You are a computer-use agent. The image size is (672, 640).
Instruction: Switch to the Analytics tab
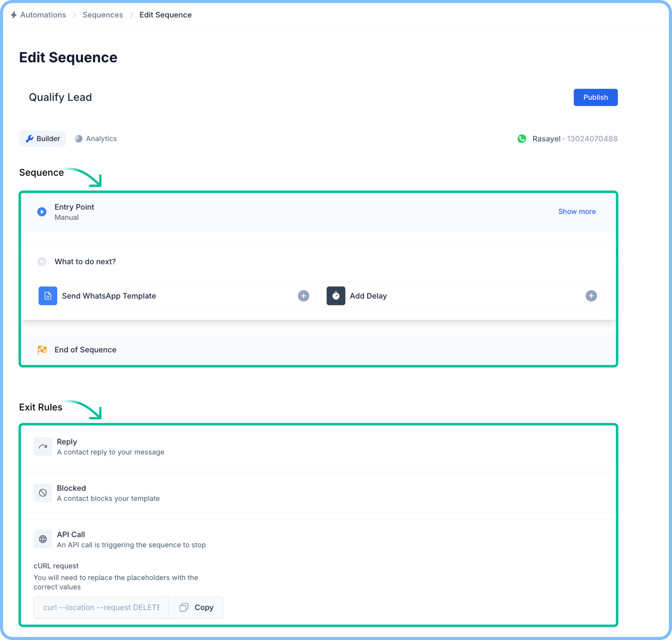pyautogui.click(x=96, y=139)
